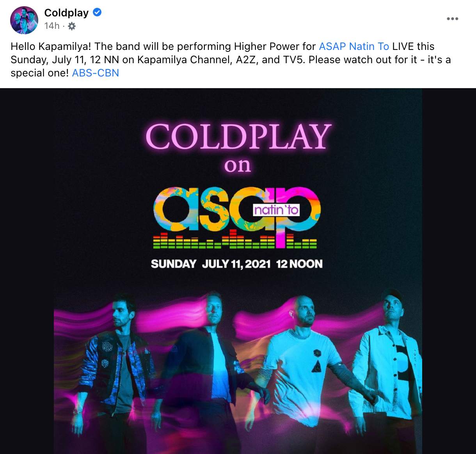Open the three-dot post options menu

[x=453, y=19]
